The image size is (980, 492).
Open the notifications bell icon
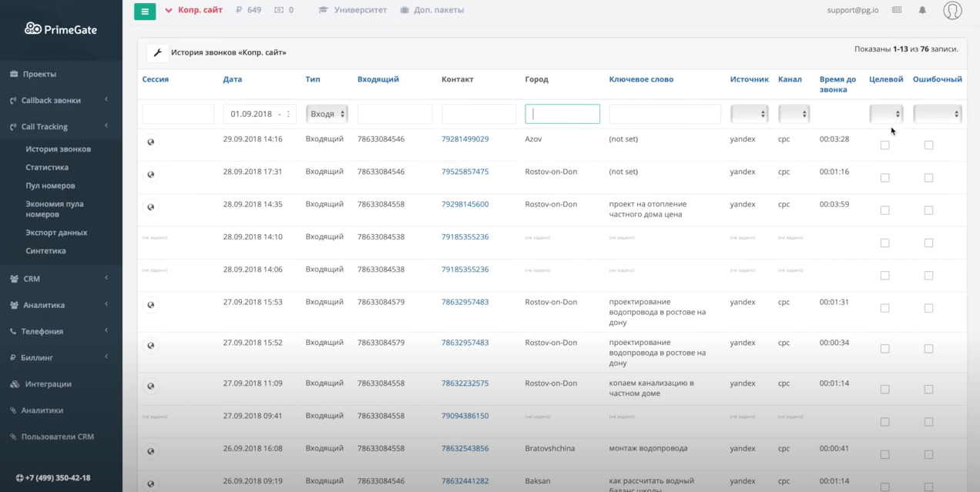click(x=922, y=10)
